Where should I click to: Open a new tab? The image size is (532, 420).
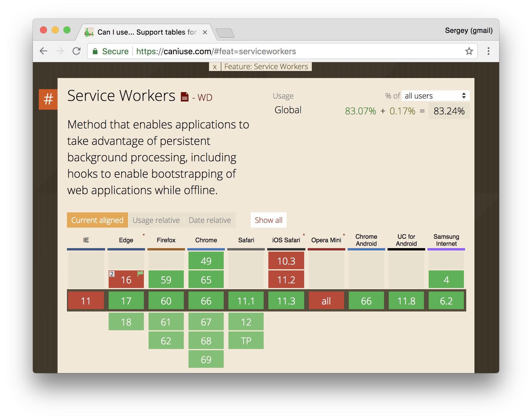(225, 33)
